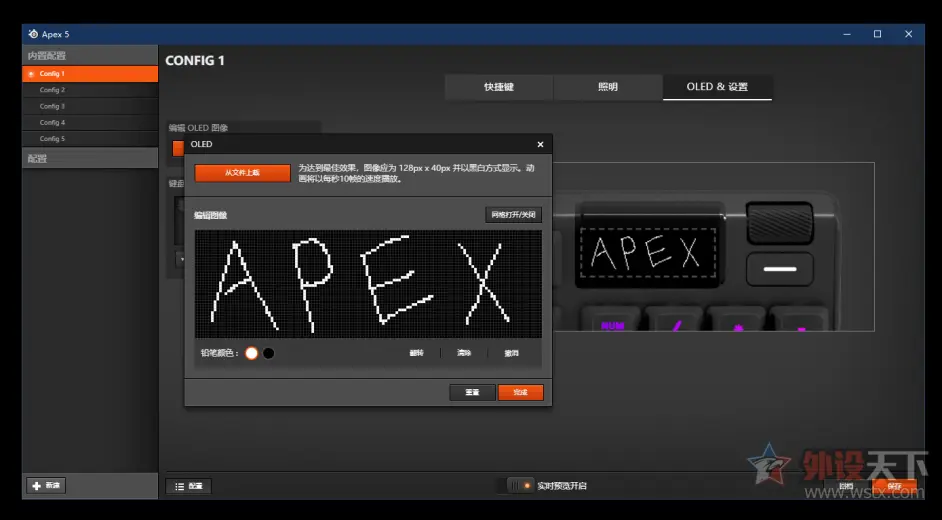The image size is (942, 520).
Task: Click the NUM key on keyboard preview
Action: point(612,319)
